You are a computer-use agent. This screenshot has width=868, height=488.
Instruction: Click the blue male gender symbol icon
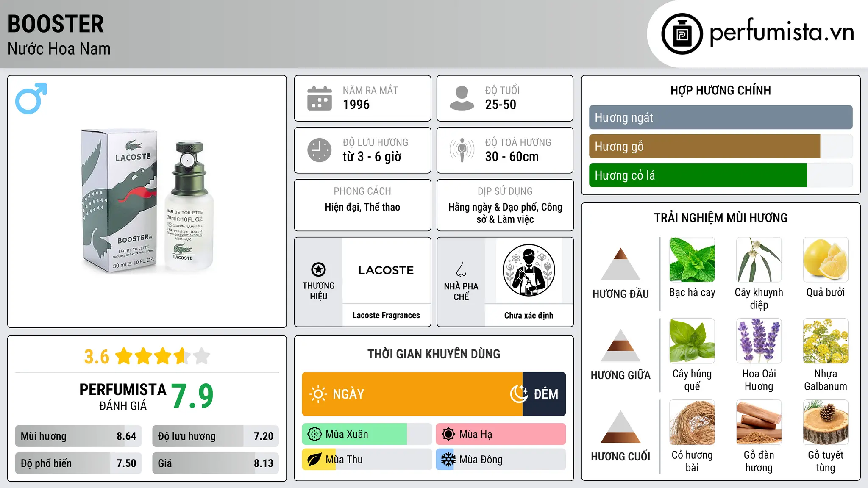click(x=31, y=98)
